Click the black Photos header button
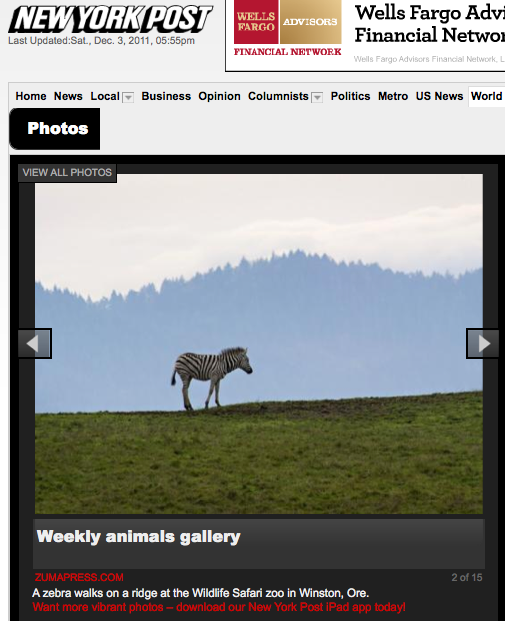Screen dimensions: 505x621 pos(55,129)
